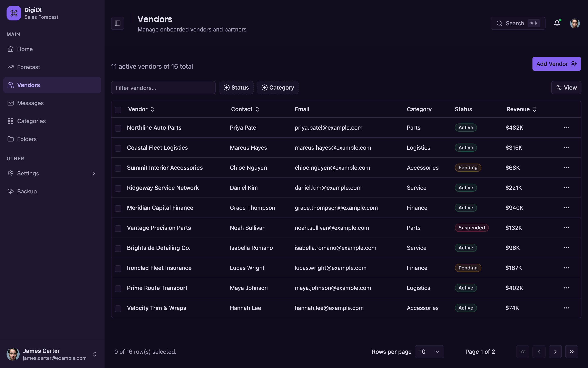Toggle the sidebar panel icon
This screenshot has width=588, height=368.
tap(118, 23)
